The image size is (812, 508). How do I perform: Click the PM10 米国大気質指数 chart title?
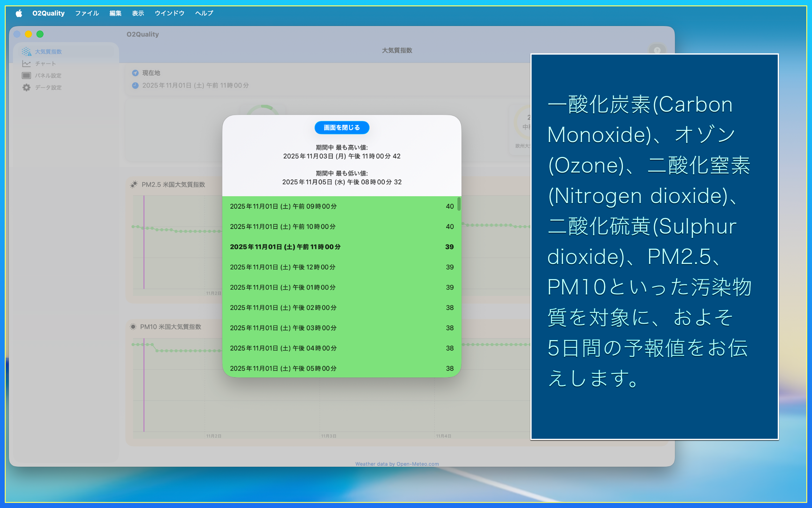click(170, 327)
